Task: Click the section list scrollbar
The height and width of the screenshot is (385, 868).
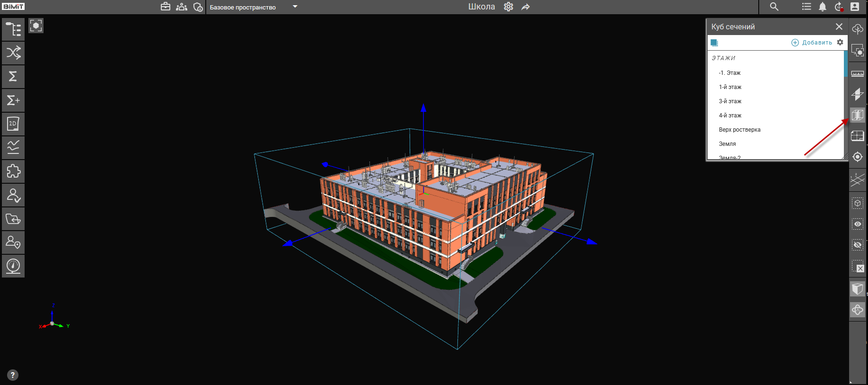Action: 845,64
